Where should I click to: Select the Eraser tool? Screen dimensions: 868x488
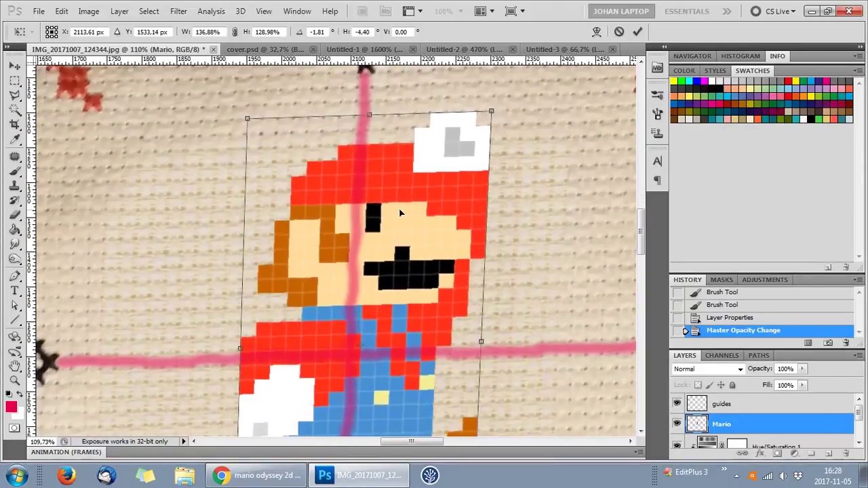click(15, 216)
